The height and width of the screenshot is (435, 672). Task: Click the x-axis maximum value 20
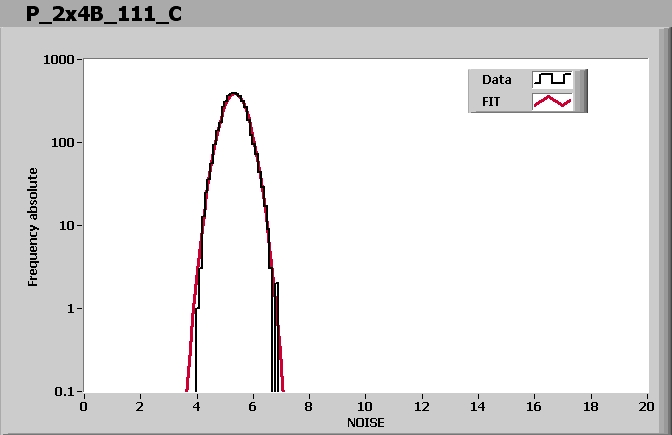coord(647,406)
